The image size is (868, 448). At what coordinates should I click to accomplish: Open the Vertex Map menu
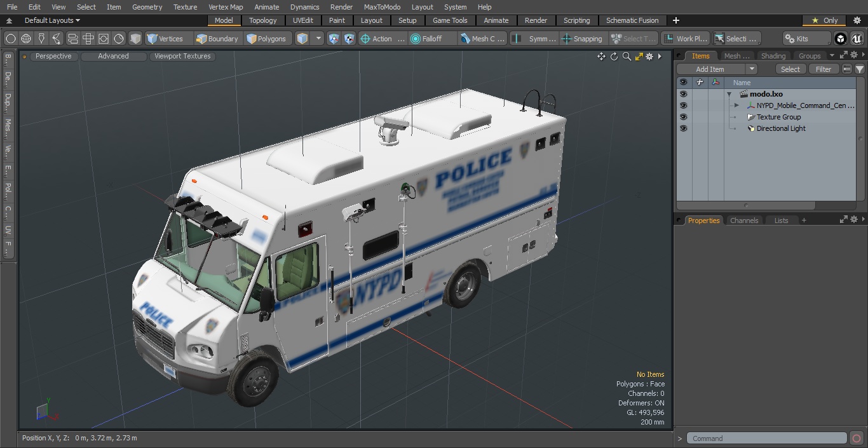click(x=226, y=7)
